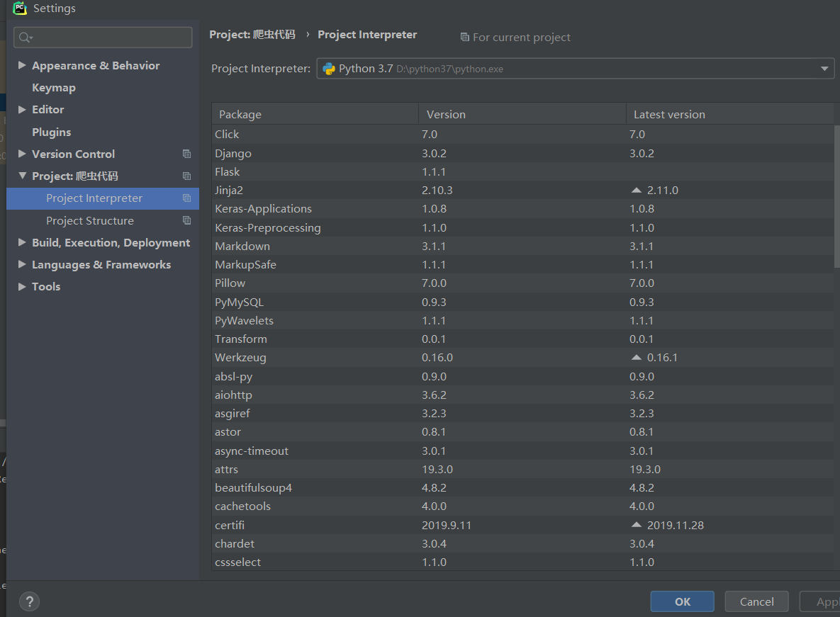The height and width of the screenshot is (617, 840).
Task: Select the Pillow package row
Action: 523,283
